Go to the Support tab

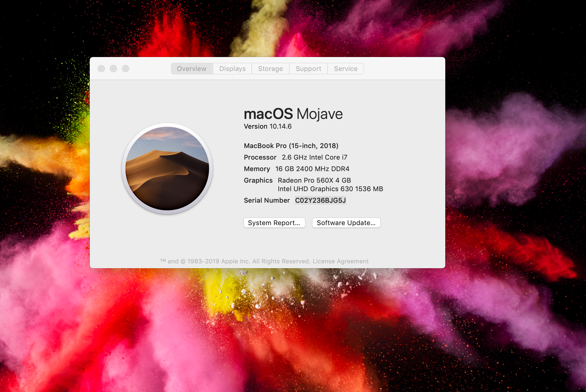tap(308, 69)
